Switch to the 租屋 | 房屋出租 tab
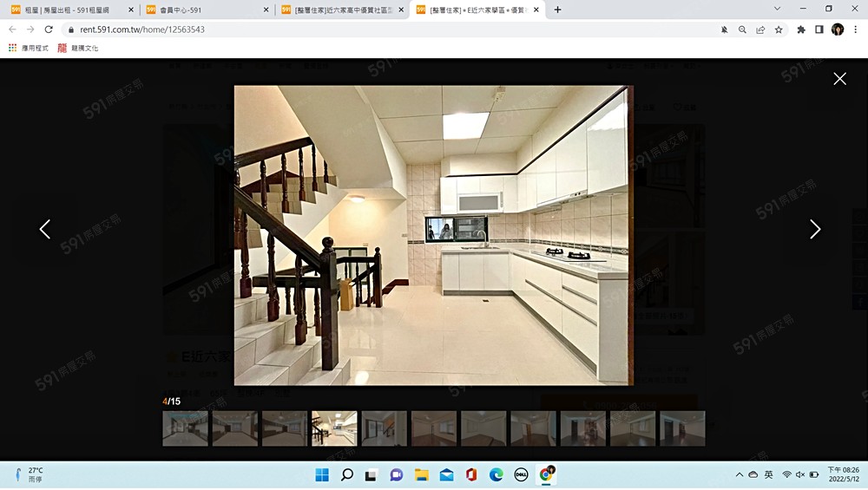This screenshot has width=868, height=490. (x=69, y=10)
